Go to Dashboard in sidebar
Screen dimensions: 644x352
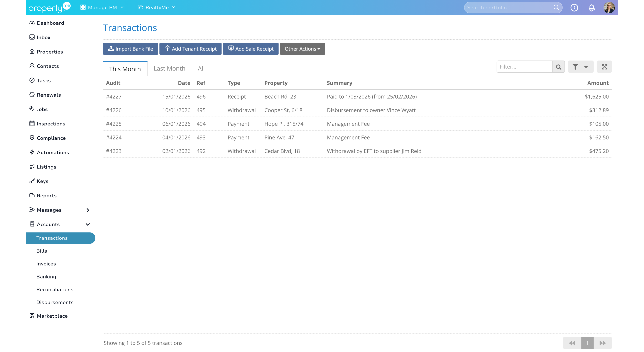(47, 23)
